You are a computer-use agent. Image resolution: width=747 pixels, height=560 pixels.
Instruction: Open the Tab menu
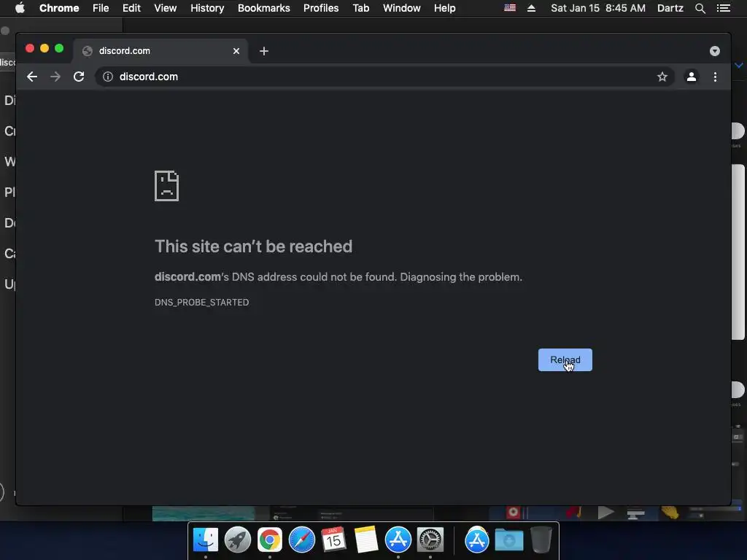point(360,8)
